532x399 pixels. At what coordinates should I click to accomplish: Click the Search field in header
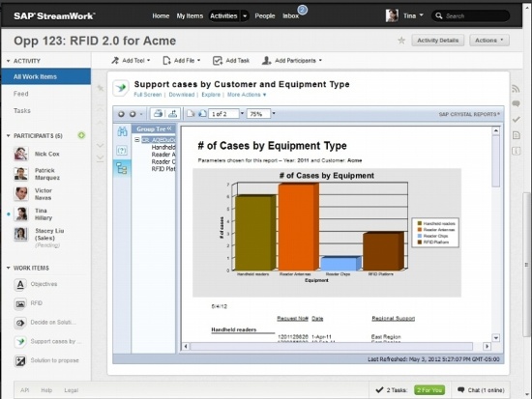click(471, 15)
